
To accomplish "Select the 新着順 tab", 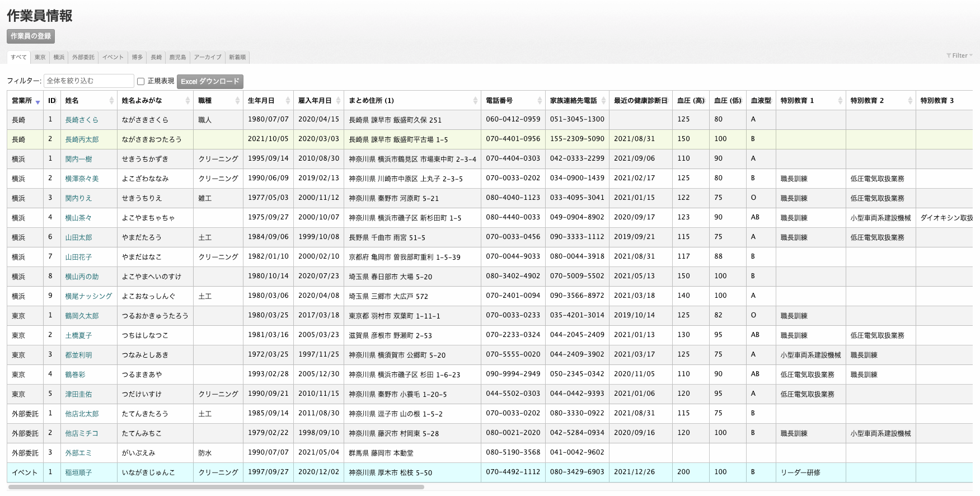I will (x=237, y=57).
